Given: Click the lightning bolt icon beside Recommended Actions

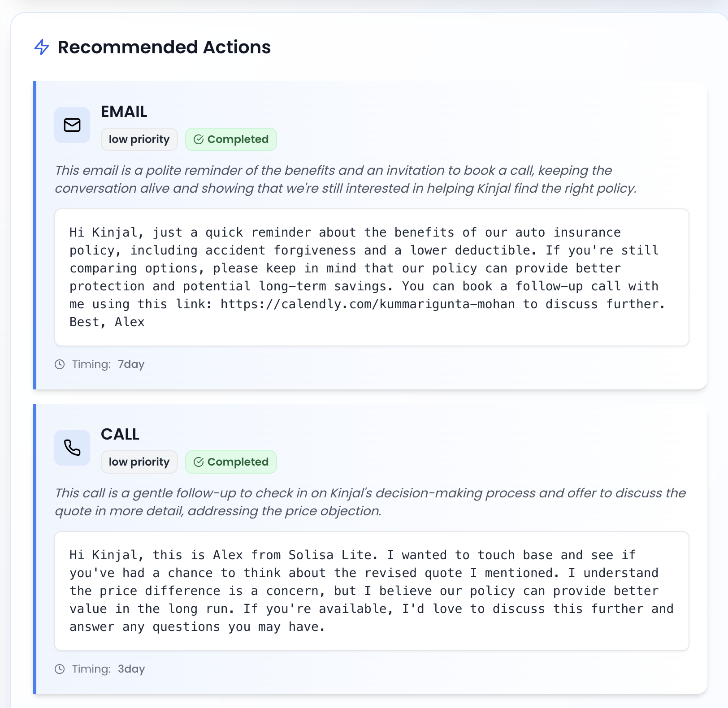Looking at the screenshot, I should pos(42,47).
